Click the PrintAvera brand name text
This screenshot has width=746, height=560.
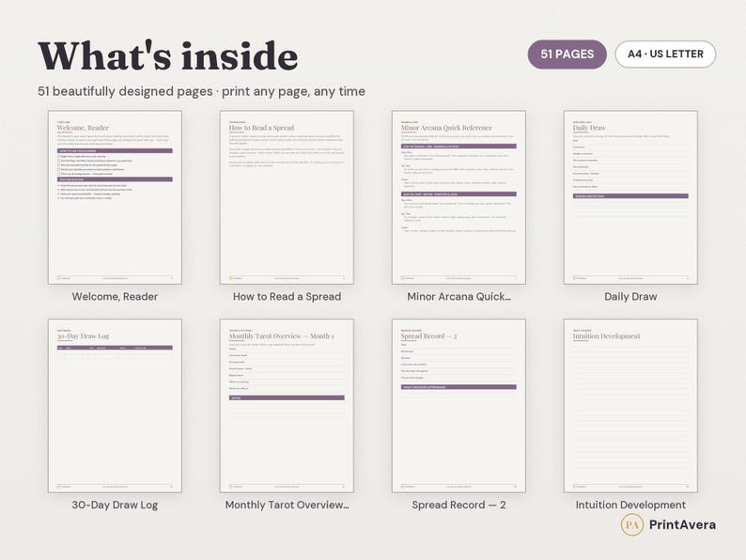pos(682,525)
